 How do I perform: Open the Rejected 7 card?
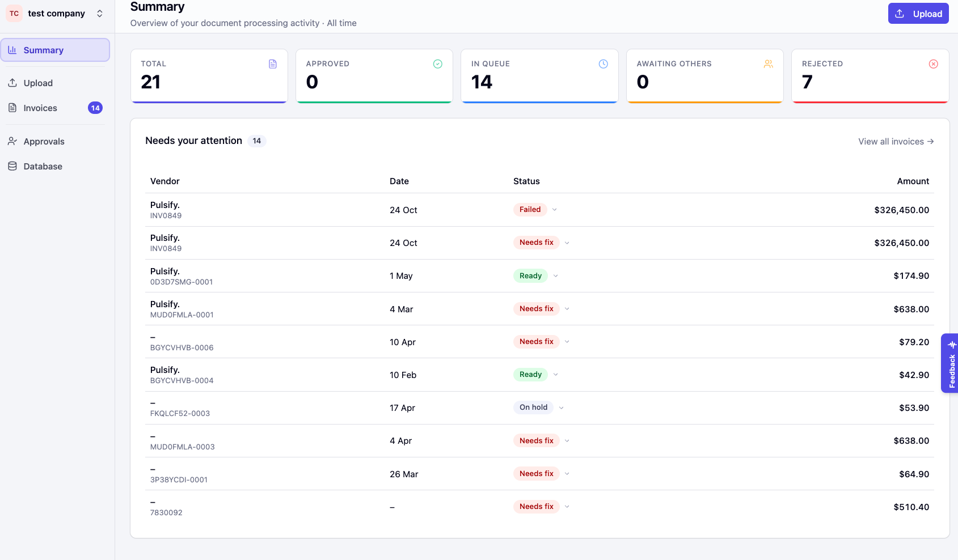click(870, 76)
